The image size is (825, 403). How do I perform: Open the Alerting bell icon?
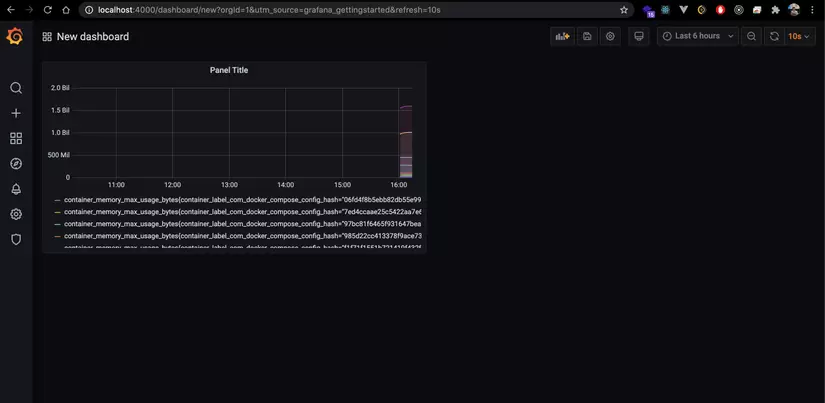16,189
